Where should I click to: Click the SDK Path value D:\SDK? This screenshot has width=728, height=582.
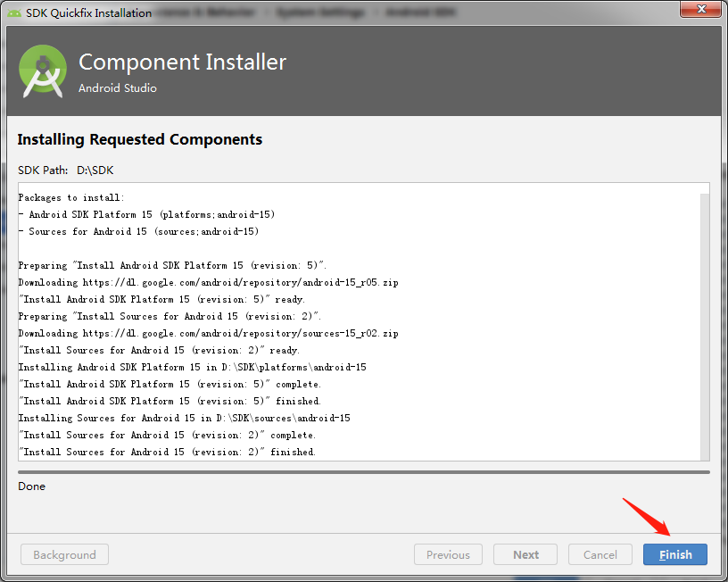pos(95,170)
